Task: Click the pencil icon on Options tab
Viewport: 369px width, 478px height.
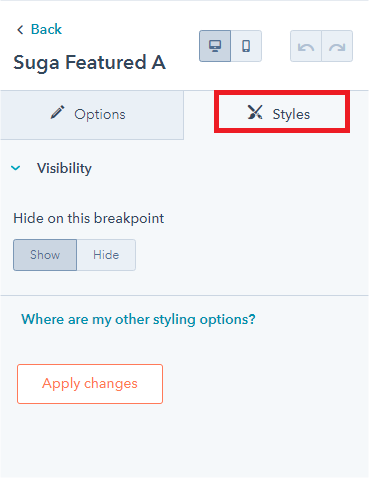Action: [57, 112]
